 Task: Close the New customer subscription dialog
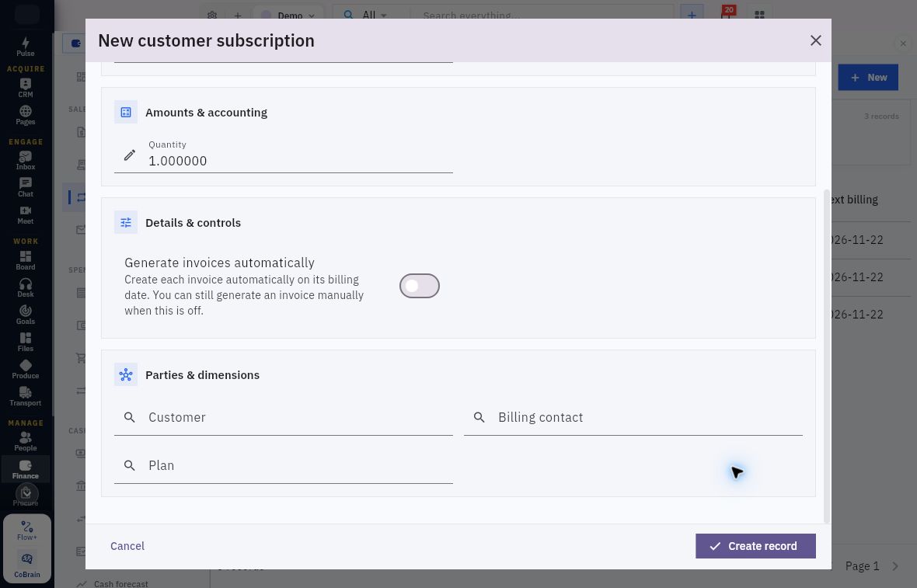click(816, 40)
